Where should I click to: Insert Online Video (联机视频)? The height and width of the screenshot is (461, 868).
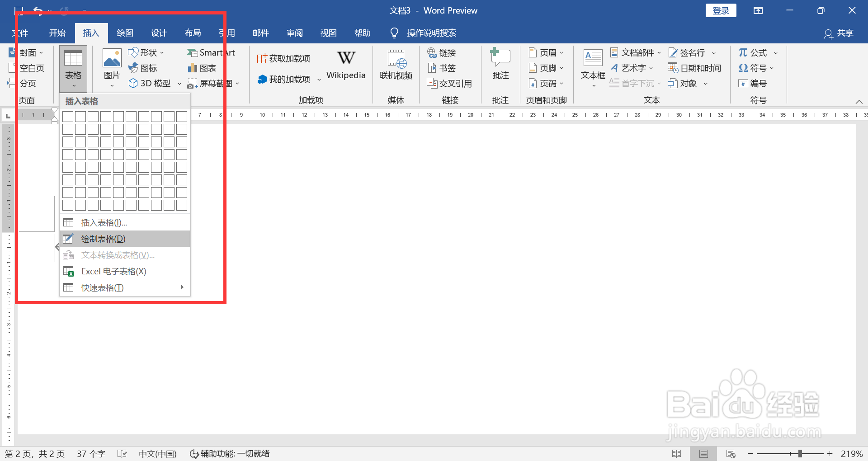click(396, 66)
